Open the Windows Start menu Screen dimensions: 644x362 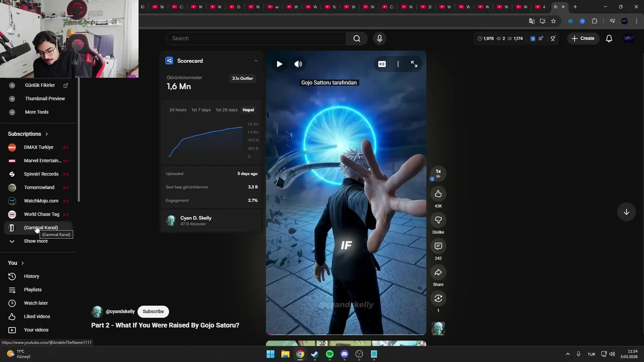(270, 354)
